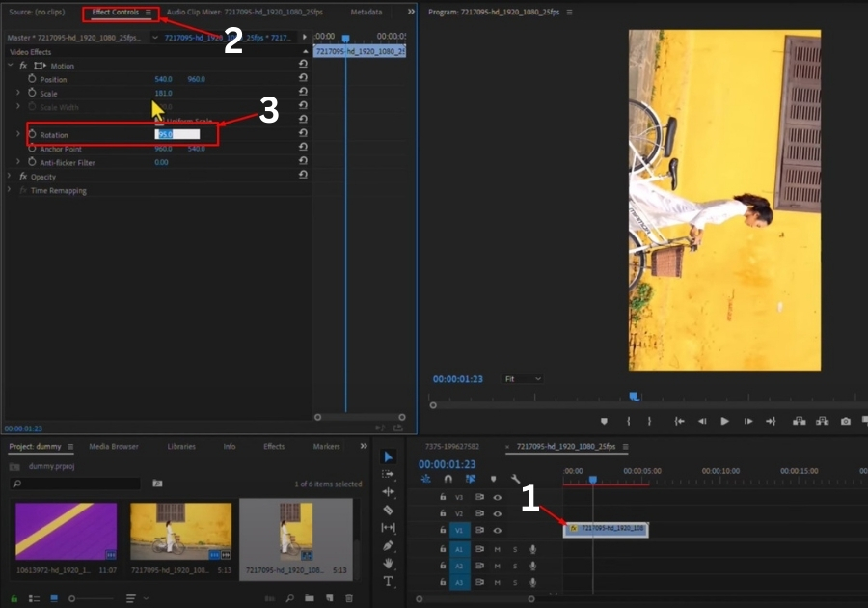Step forward one frame in Program monitor
This screenshot has width=868, height=608.
(747, 422)
